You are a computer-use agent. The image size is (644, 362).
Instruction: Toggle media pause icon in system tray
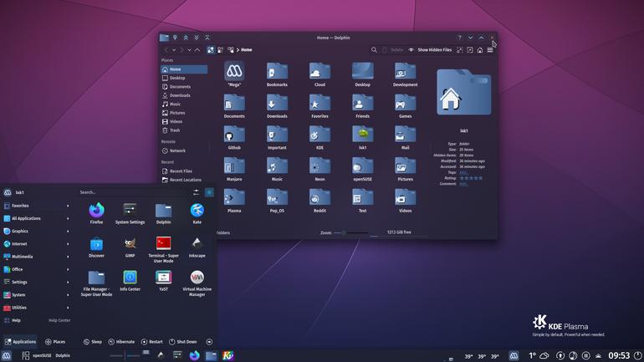pos(586,355)
